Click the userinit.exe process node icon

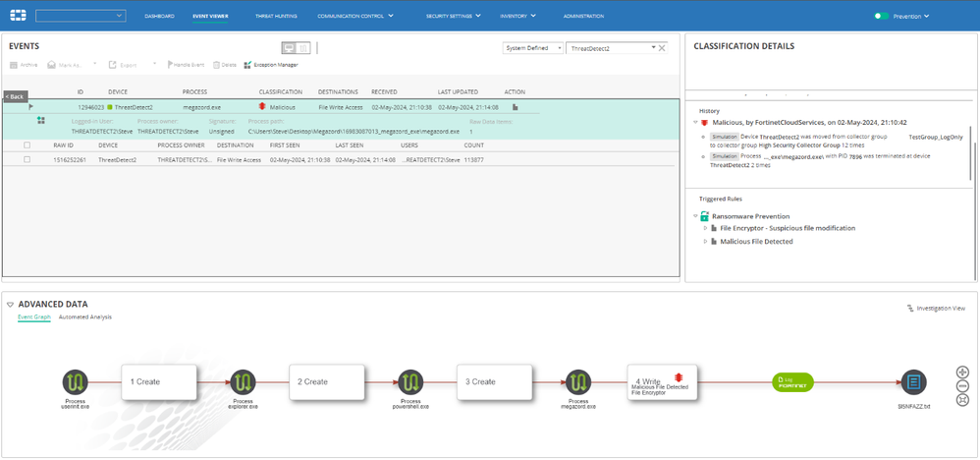click(77, 381)
